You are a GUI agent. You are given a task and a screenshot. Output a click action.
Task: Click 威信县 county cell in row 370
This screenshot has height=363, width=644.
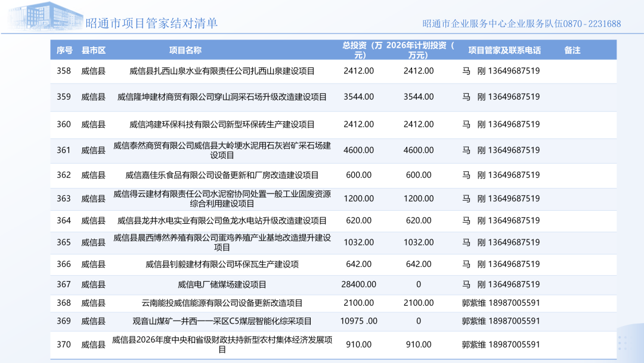(93, 344)
